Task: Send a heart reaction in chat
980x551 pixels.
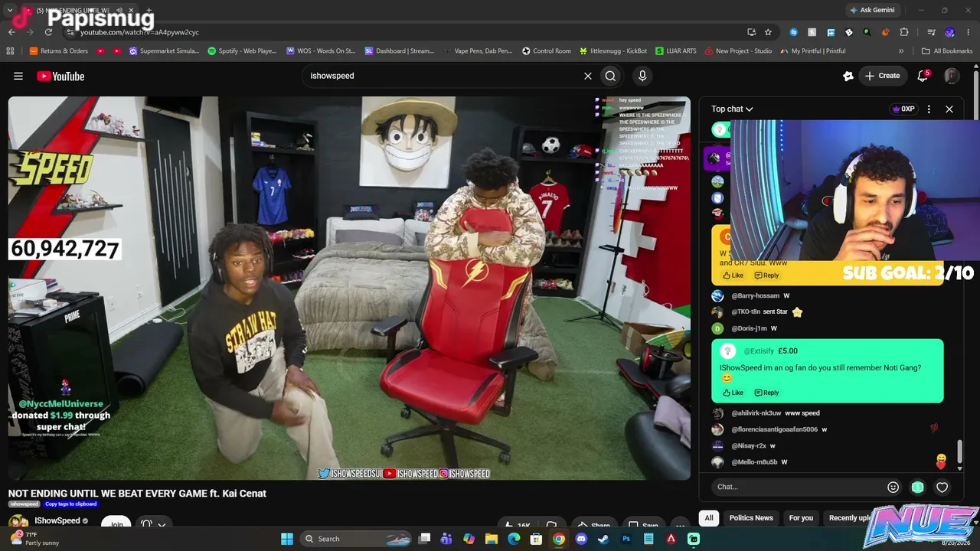Action: click(942, 487)
